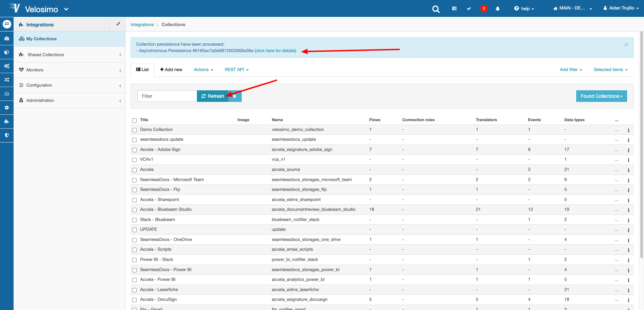This screenshot has width=644, height=310.
Task: Switch to the List tab
Action: (x=142, y=70)
